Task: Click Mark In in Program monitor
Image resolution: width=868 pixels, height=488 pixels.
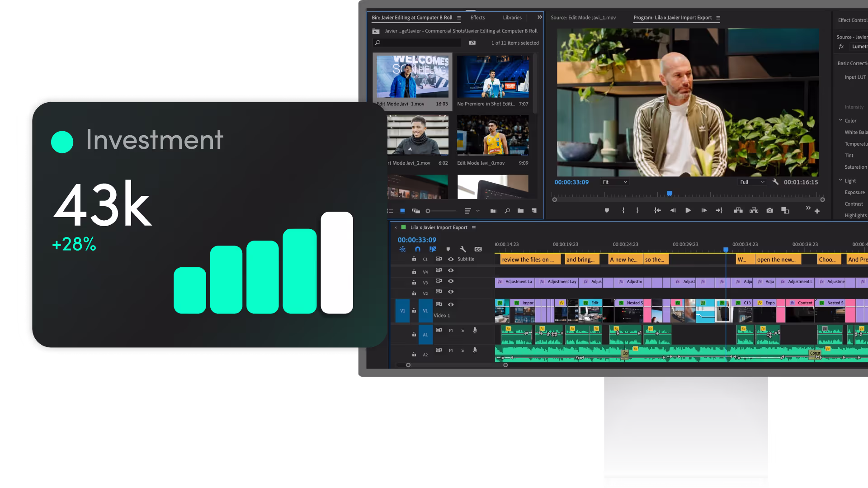Action: [623, 210]
